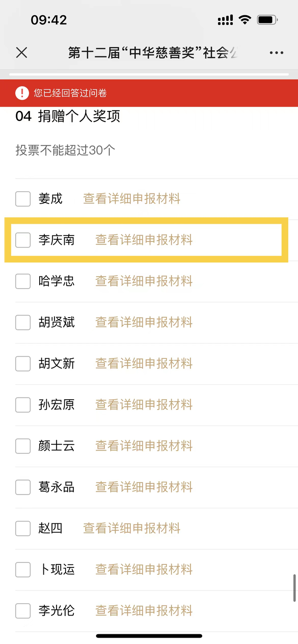Check the box for 姜成
298x644 pixels.
(x=23, y=199)
